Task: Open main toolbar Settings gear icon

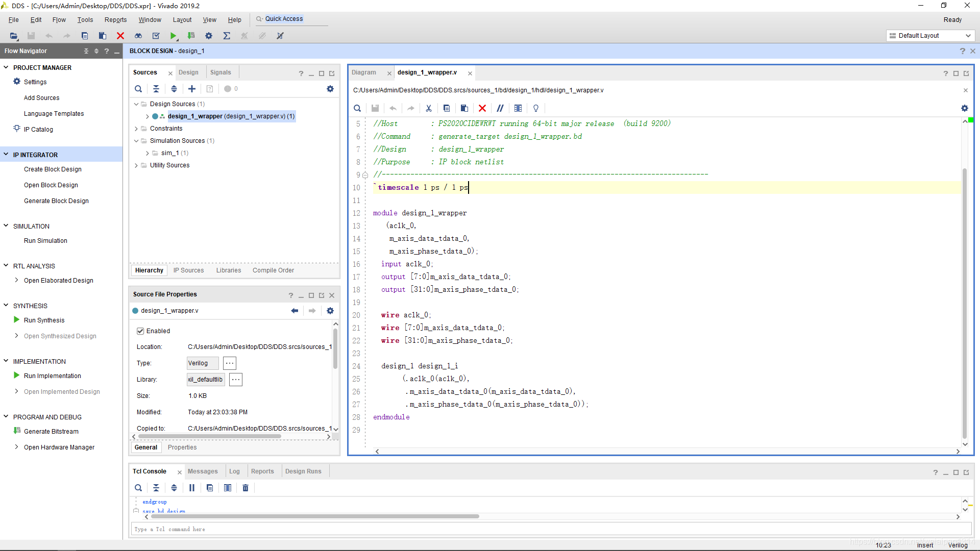Action: pyautogui.click(x=209, y=36)
